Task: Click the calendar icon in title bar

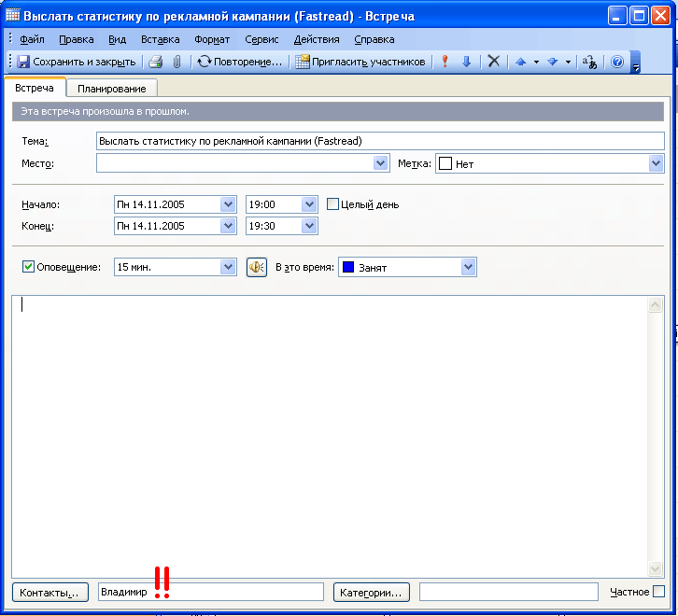Action: click(12, 15)
